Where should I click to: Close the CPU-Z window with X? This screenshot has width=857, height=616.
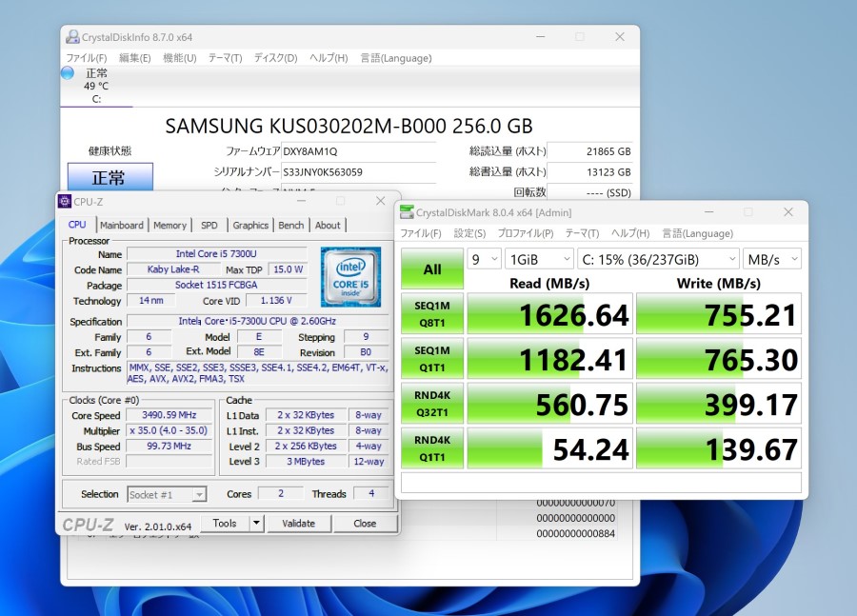(380, 201)
